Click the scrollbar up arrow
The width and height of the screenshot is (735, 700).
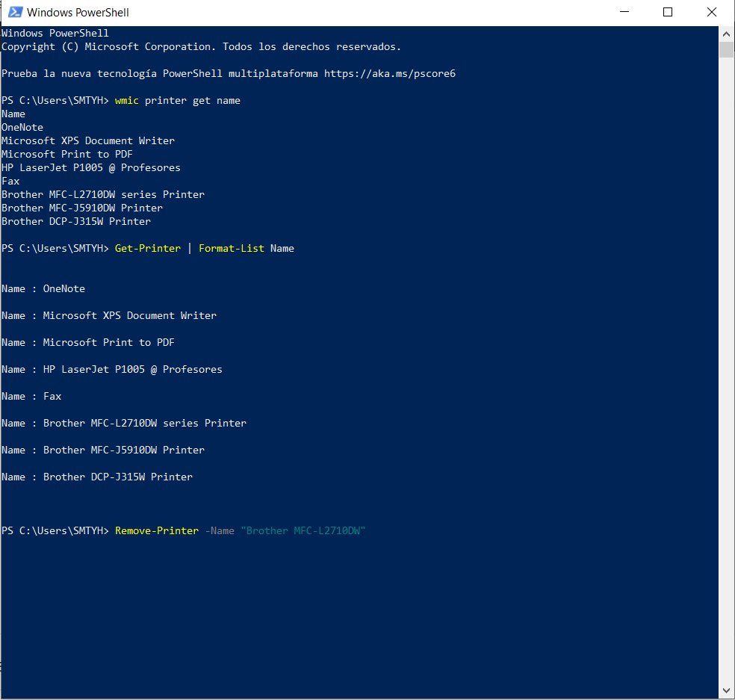click(726, 34)
